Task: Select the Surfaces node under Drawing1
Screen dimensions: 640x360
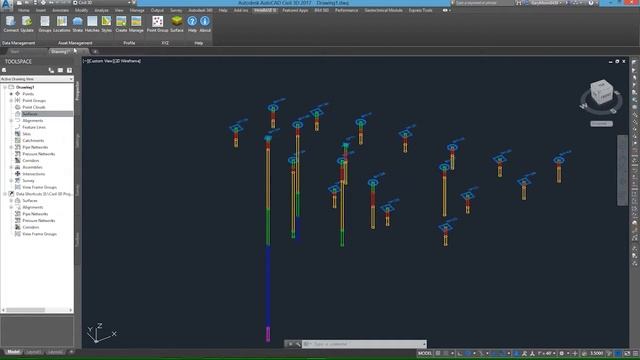Action: click(30, 114)
